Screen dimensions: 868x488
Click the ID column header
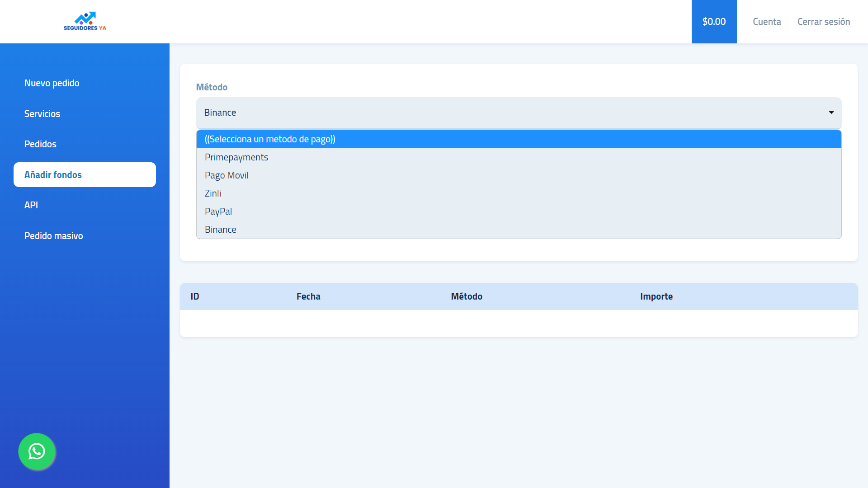[195, 296]
